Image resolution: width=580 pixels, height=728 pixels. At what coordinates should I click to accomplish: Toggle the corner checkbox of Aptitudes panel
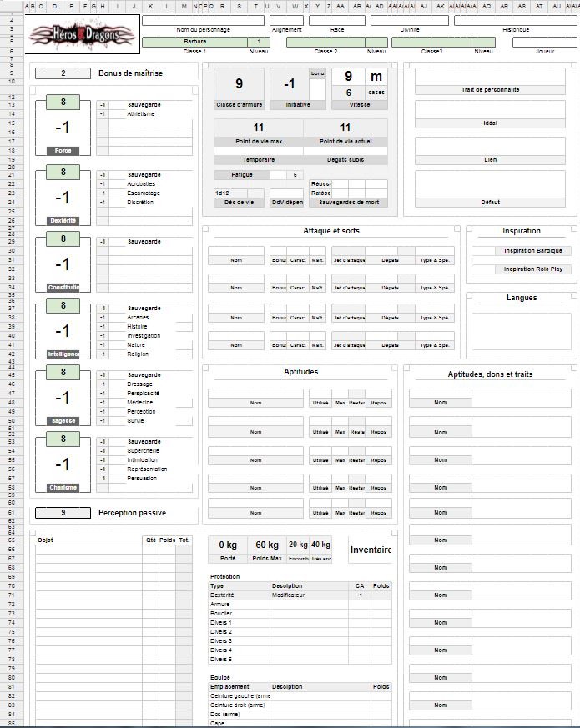(x=394, y=366)
